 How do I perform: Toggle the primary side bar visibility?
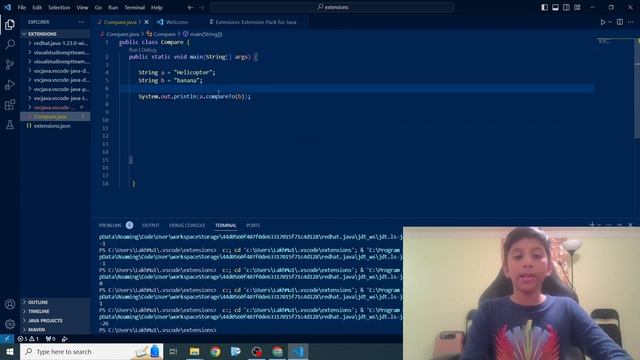[544, 7]
